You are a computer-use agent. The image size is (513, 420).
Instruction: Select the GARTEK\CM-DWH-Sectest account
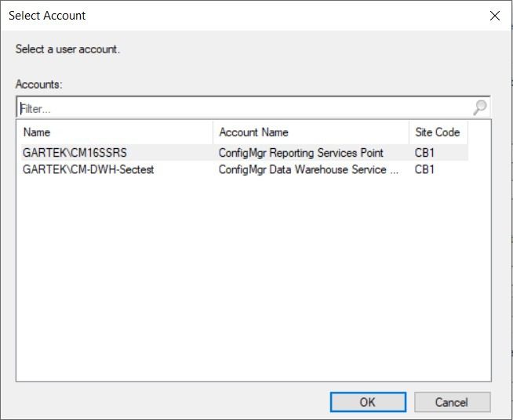coord(88,169)
